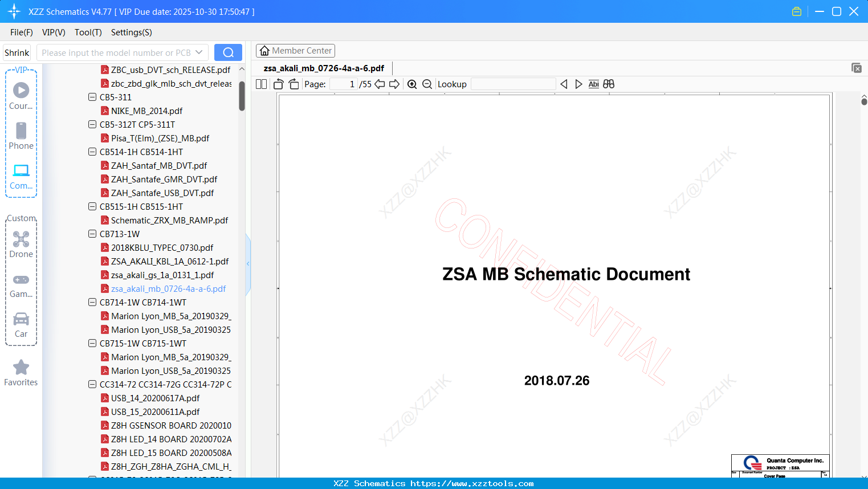Select the Phone category
Image resolution: width=868 pixels, height=489 pixels.
21,136
